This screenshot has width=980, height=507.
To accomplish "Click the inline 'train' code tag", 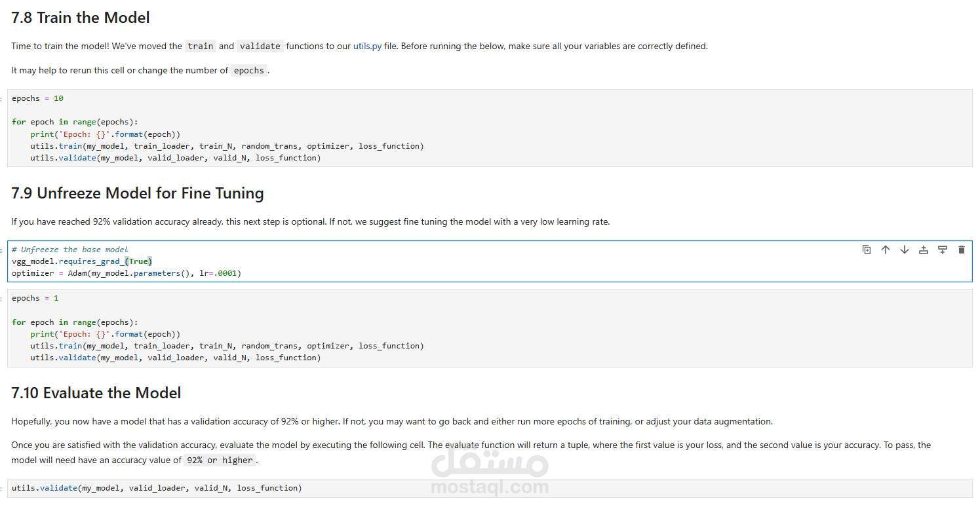I will point(200,47).
